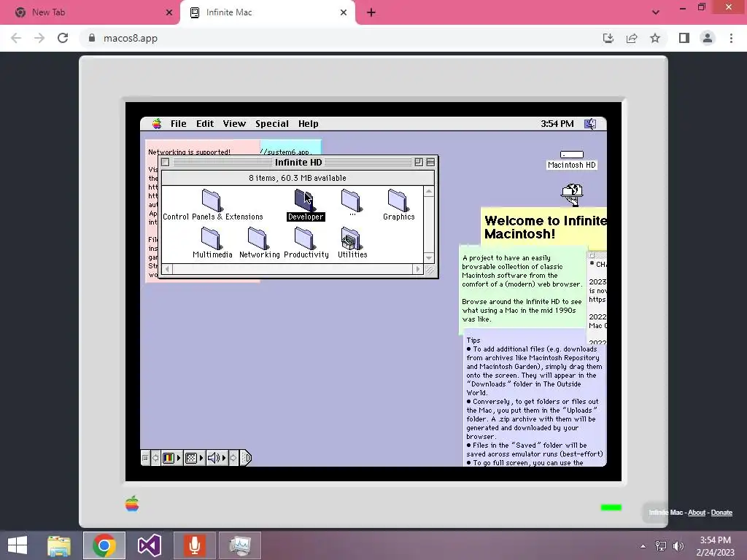Bookmark this page with the star icon

pyautogui.click(x=655, y=38)
